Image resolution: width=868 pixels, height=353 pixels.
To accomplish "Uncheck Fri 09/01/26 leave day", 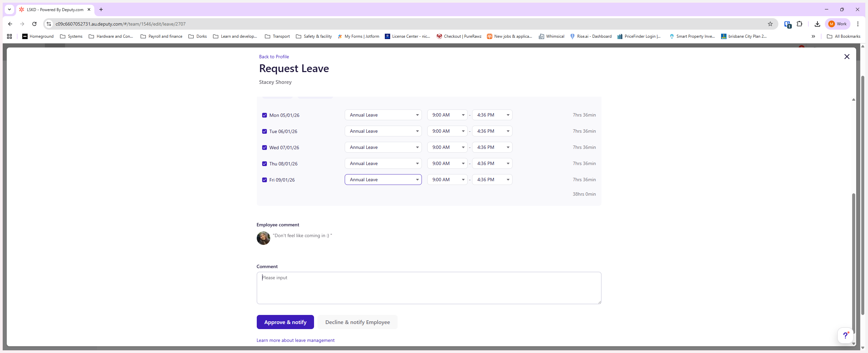I will 265,180.
